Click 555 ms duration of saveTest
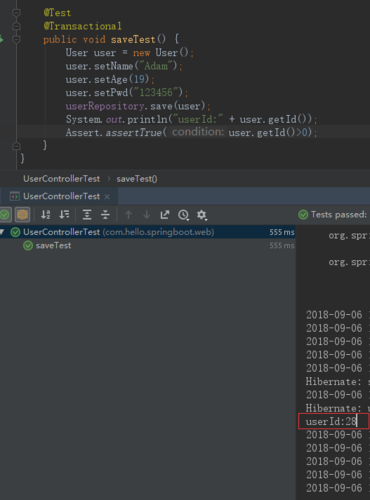The height and width of the screenshot is (500, 370). coord(282,246)
